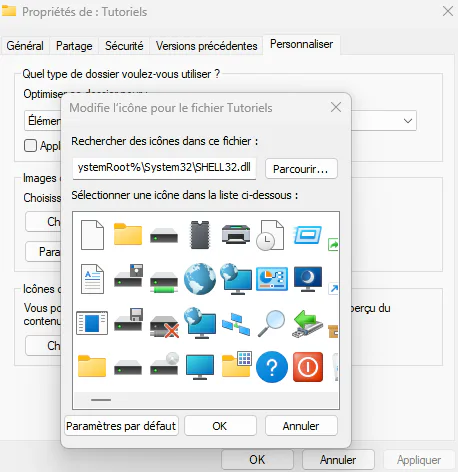The width and height of the screenshot is (458, 472).
Task: Click the icon file path field
Action: 164,168
